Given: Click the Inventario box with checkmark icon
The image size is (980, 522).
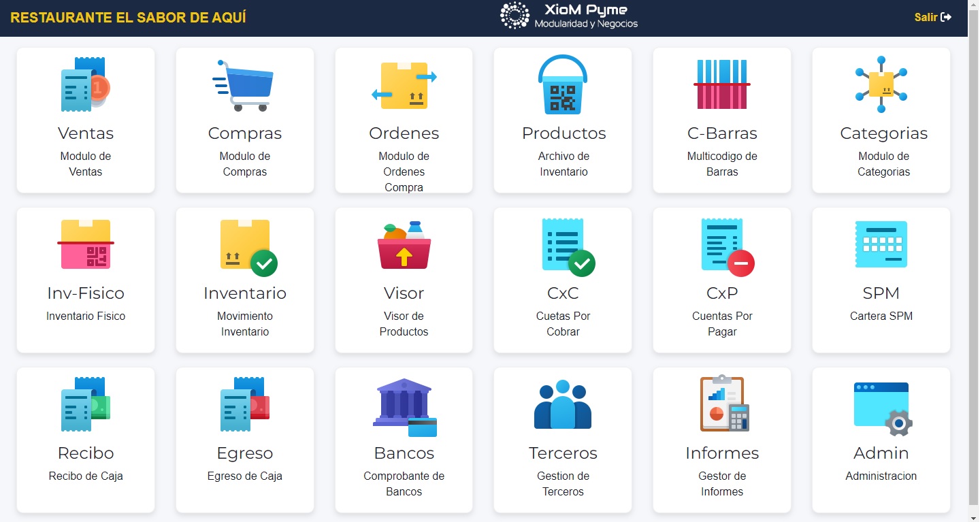Looking at the screenshot, I should click(247, 246).
